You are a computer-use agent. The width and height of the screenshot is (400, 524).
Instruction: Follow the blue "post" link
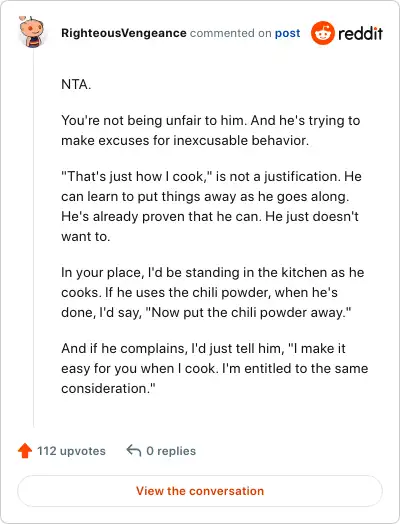tap(287, 33)
